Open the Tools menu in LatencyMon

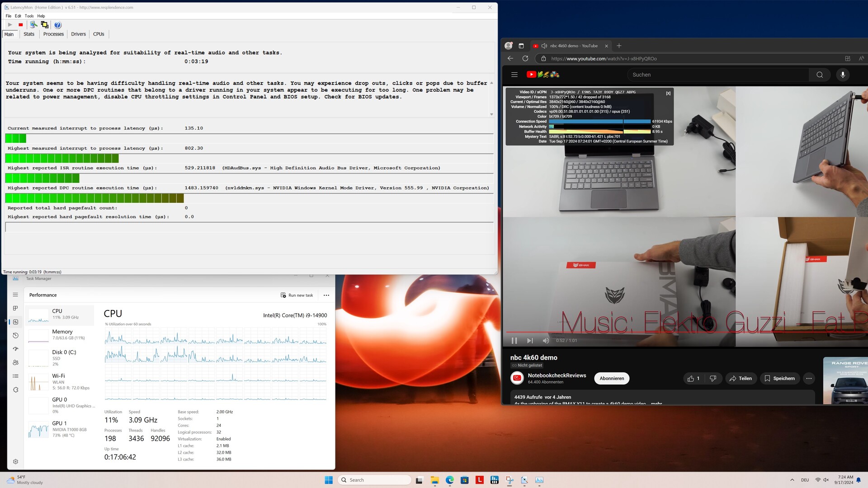point(29,16)
